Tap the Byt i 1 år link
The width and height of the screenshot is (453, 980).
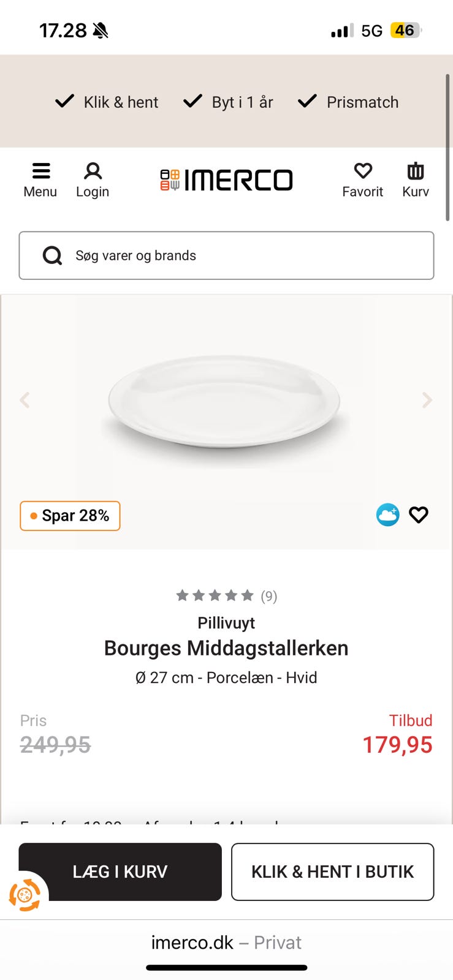229,102
